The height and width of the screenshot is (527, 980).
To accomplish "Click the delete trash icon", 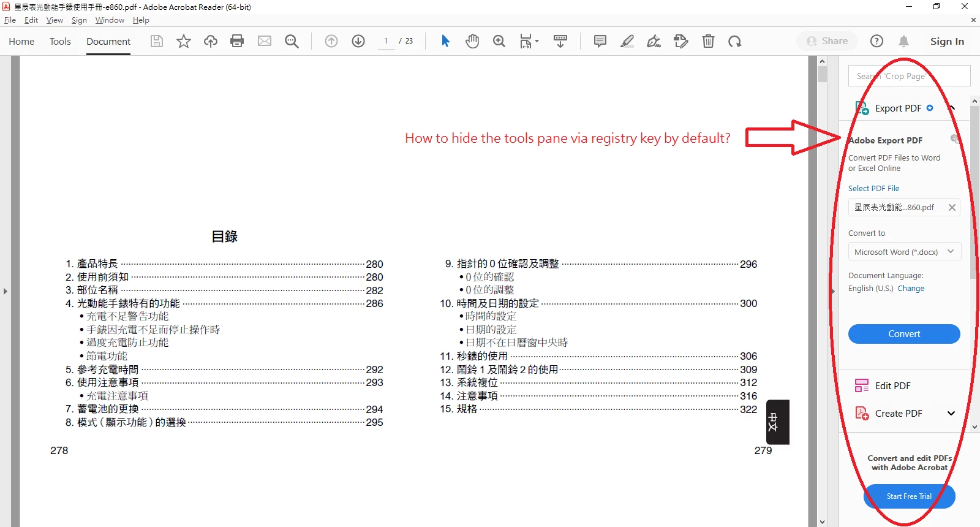I will tap(708, 41).
